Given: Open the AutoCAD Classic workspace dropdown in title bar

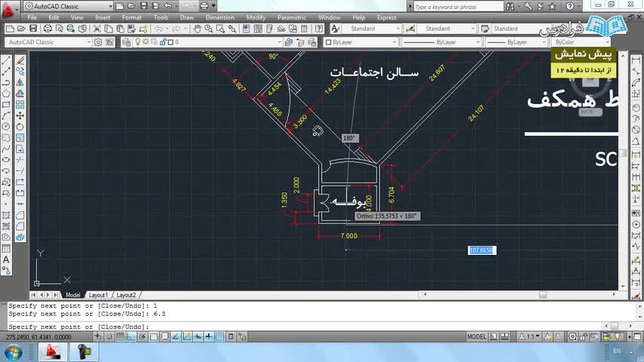Looking at the screenshot, I should pos(69,6).
